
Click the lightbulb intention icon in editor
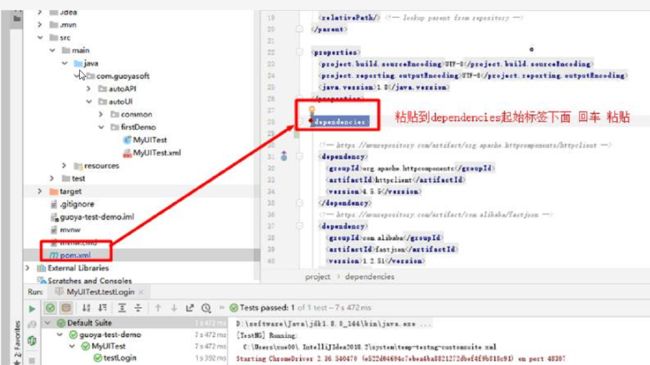coord(312,110)
